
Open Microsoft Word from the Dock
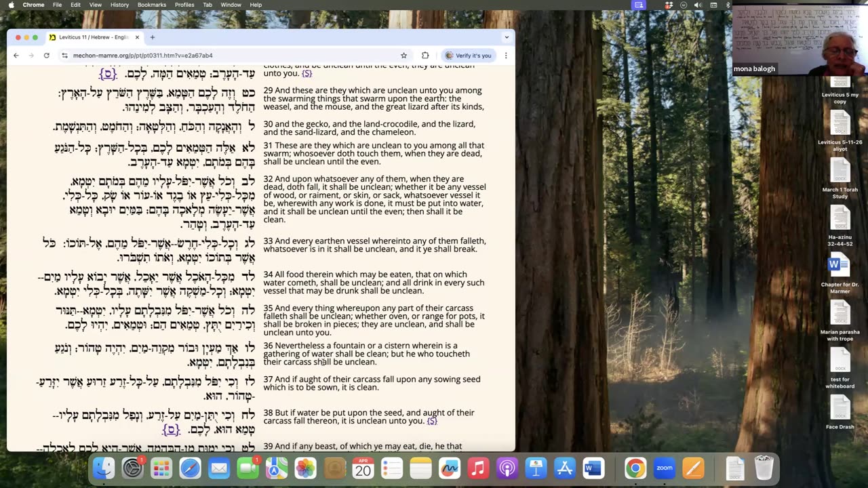593,468
